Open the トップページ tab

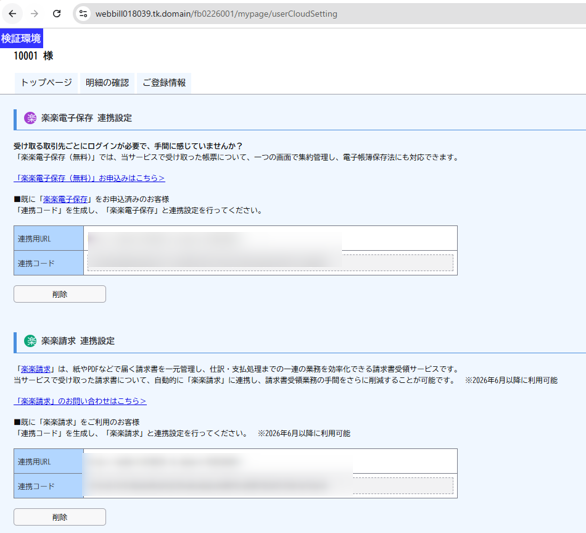(46, 83)
